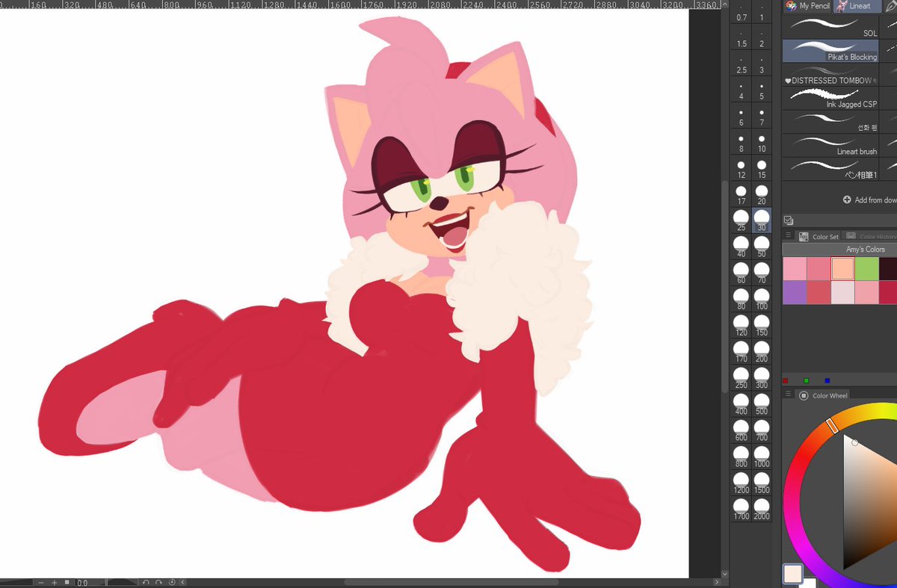Collapse status bar controls with the left chevron
This screenshot has height=588, width=897.
point(183,582)
